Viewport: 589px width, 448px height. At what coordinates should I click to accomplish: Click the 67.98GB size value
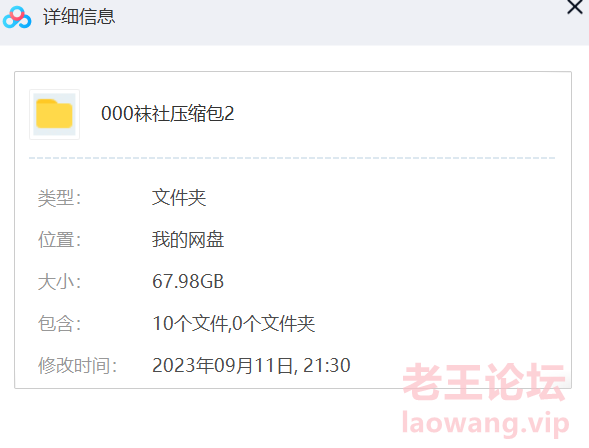point(188,282)
